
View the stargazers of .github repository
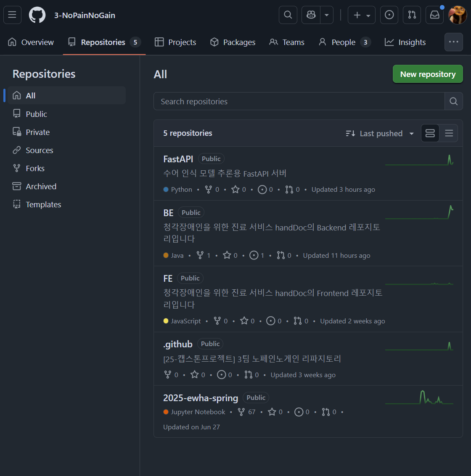click(198, 375)
